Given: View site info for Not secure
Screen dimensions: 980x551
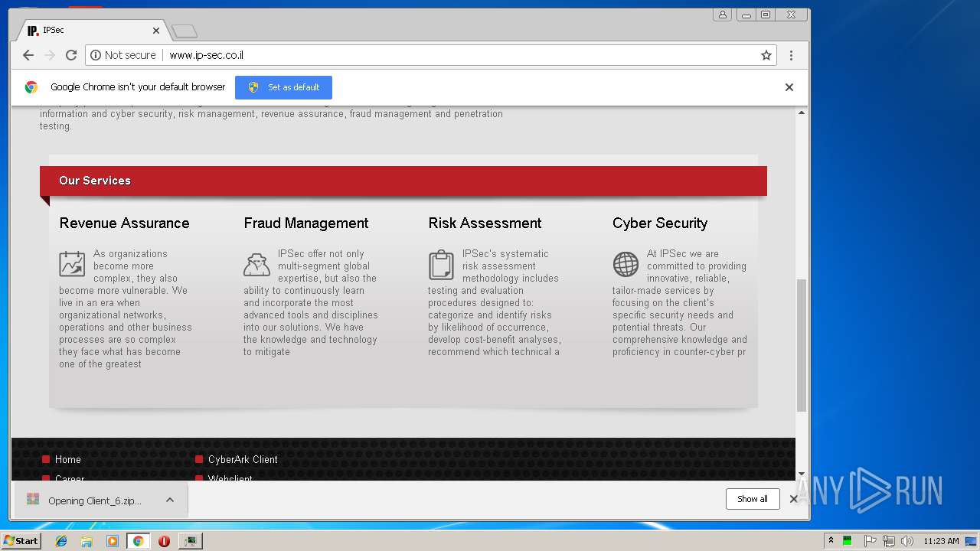Looking at the screenshot, I should tap(122, 55).
